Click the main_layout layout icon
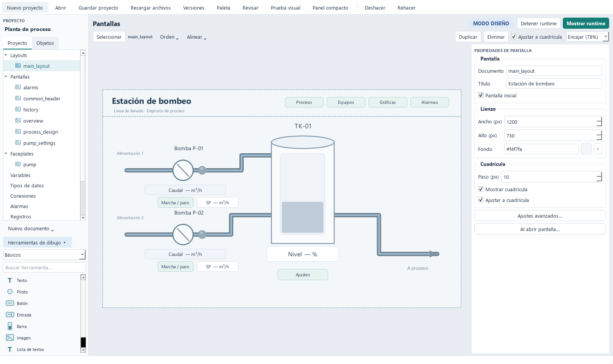Viewport: 613px width, 364px height. coord(18,66)
